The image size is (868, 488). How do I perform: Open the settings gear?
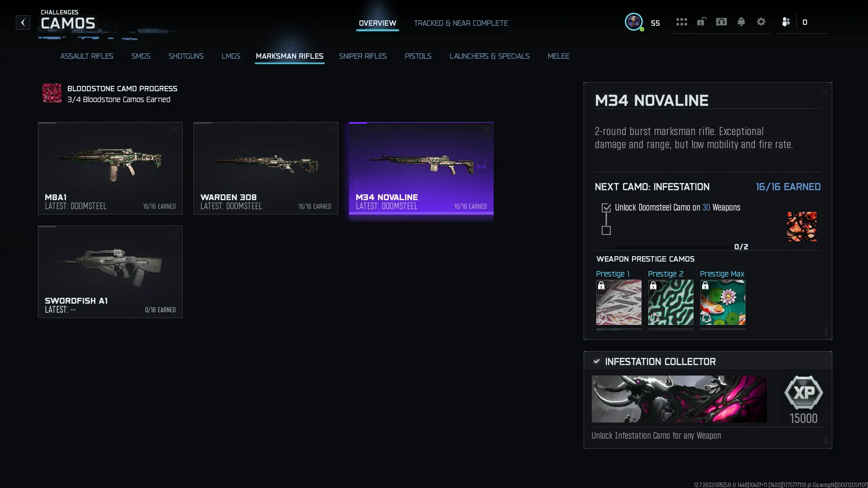coord(761,22)
